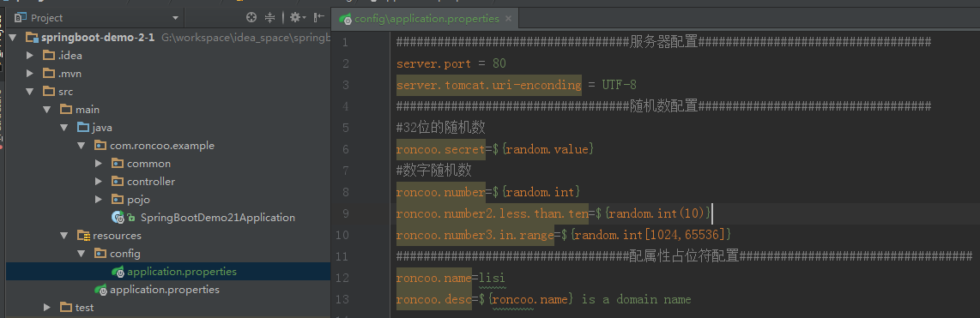980x318 pixels.
Task: Click the .idea folder icon
Action: pos(49,56)
